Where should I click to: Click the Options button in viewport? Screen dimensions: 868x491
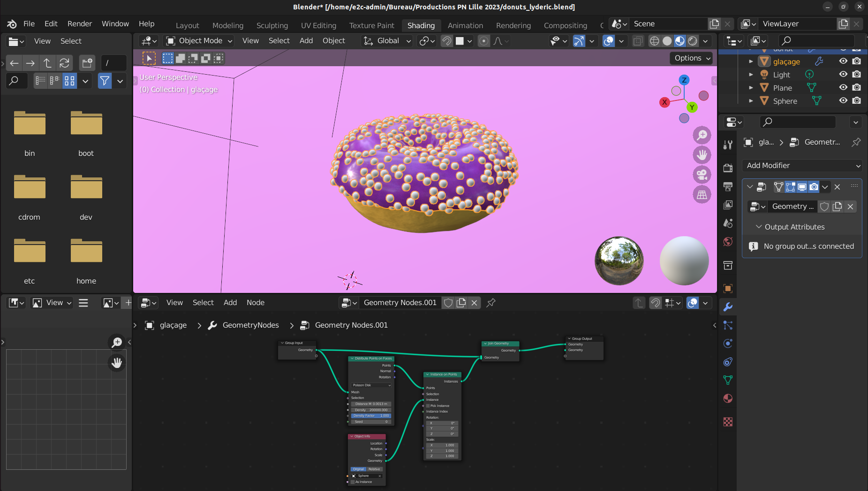[692, 58]
